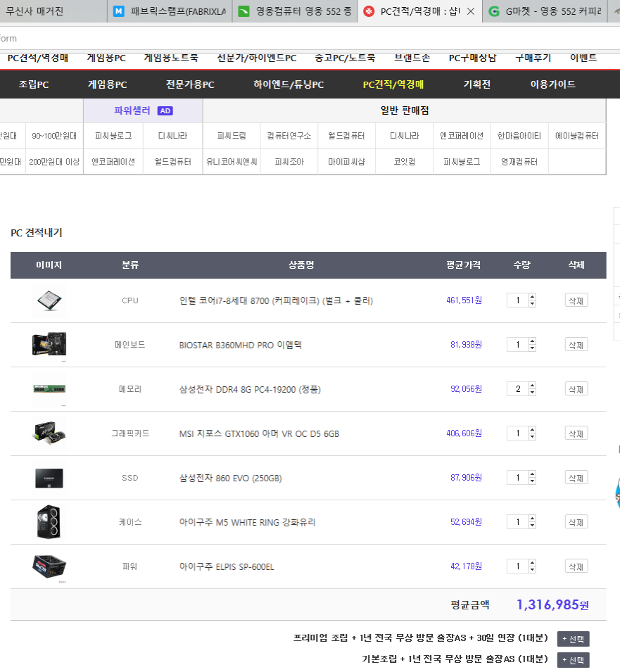Decrease the memory quantity with the down arrow
The image size is (620, 672).
pyautogui.click(x=532, y=393)
